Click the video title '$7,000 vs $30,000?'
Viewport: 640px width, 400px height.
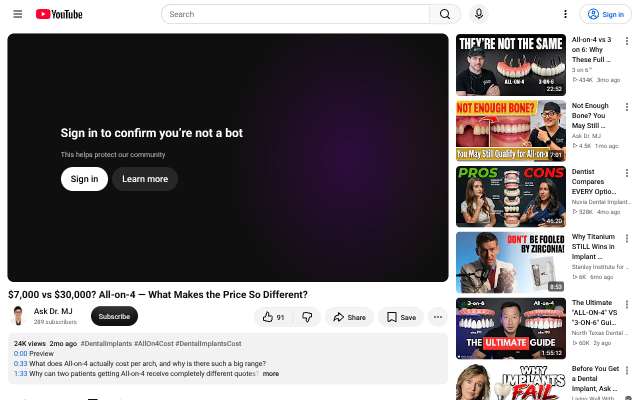(x=158, y=295)
